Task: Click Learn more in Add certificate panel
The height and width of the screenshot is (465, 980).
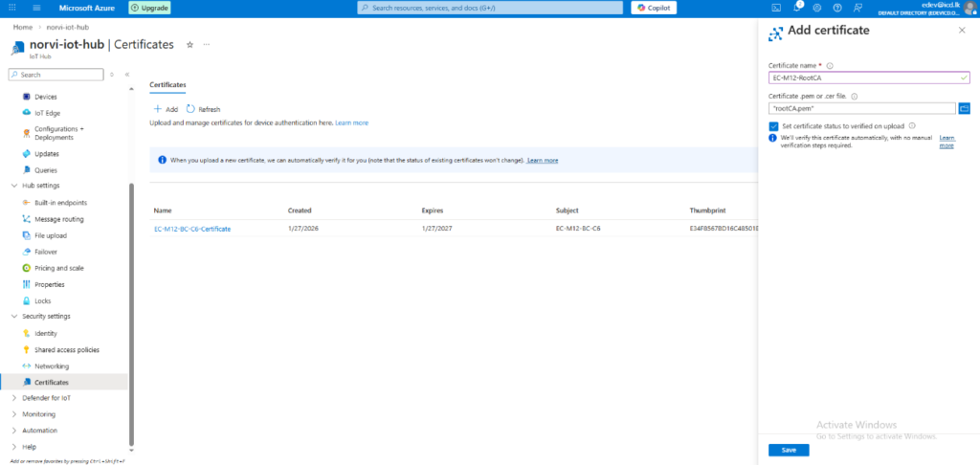Action: pos(947,142)
